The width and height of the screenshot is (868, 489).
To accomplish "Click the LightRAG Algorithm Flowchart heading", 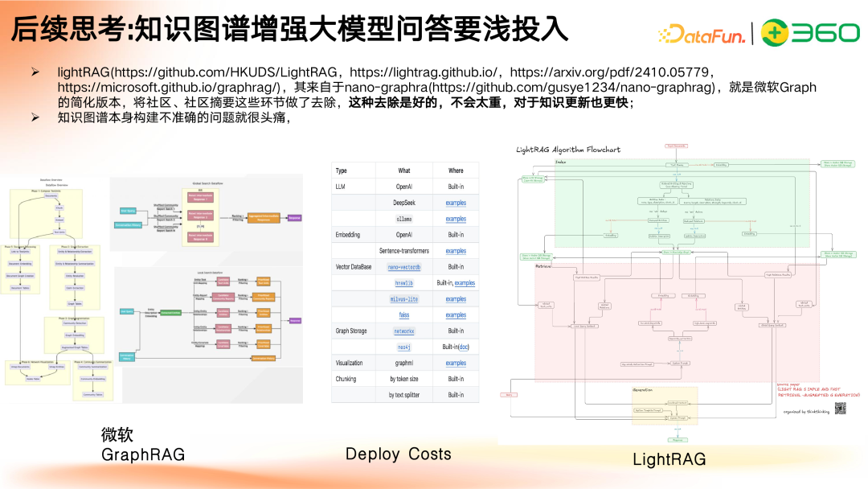I will pos(568,150).
